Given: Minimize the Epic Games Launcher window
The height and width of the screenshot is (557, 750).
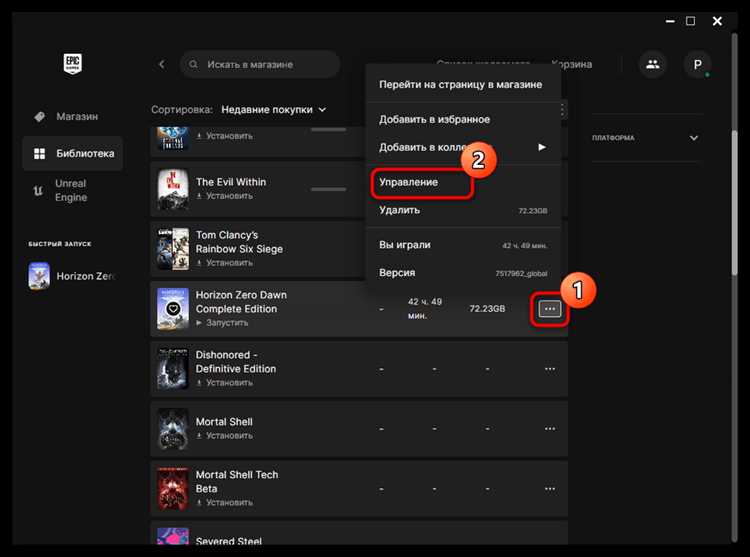Looking at the screenshot, I should (x=670, y=21).
